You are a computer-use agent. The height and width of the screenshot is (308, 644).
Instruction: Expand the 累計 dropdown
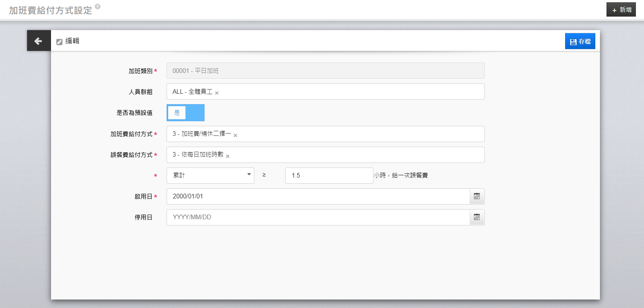coord(210,176)
